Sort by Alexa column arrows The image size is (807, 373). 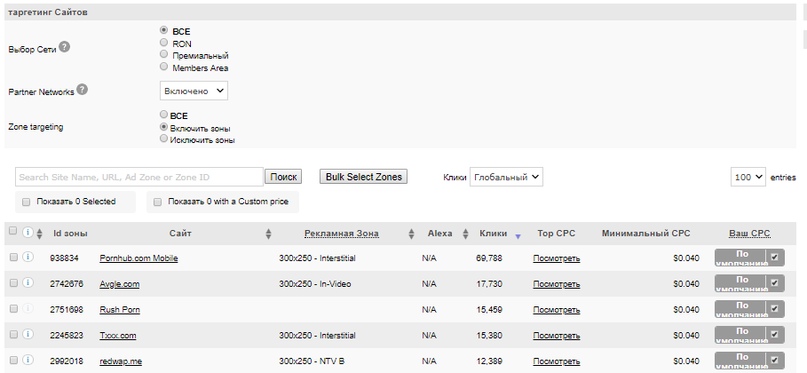click(x=465, y=234)
